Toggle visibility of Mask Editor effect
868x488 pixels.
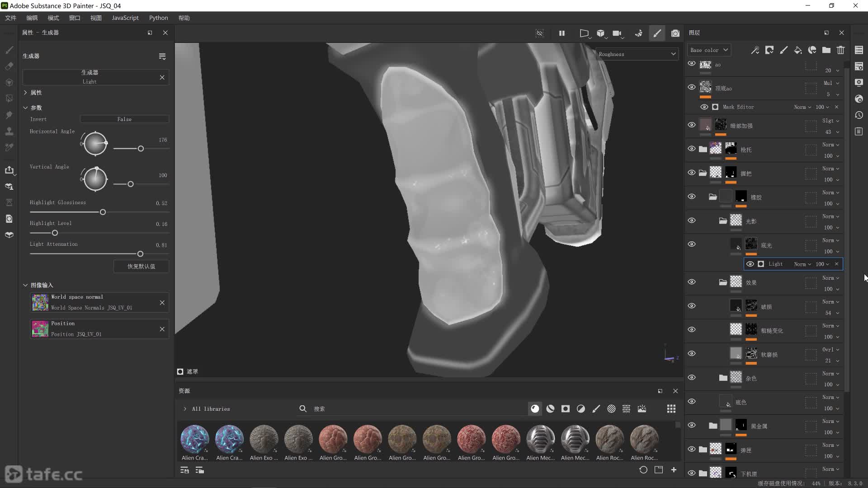click(x=704, y=107)
